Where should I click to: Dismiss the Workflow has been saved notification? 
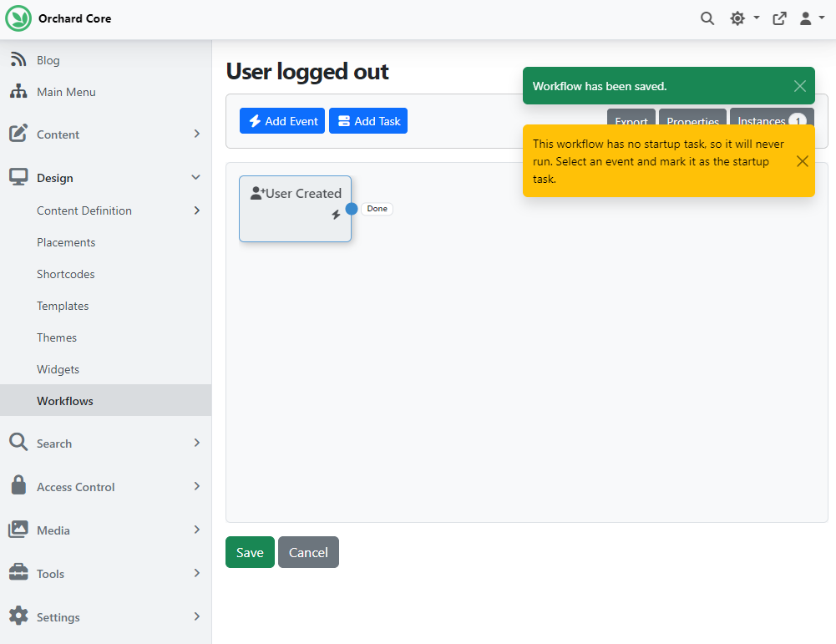pos(799,86)
